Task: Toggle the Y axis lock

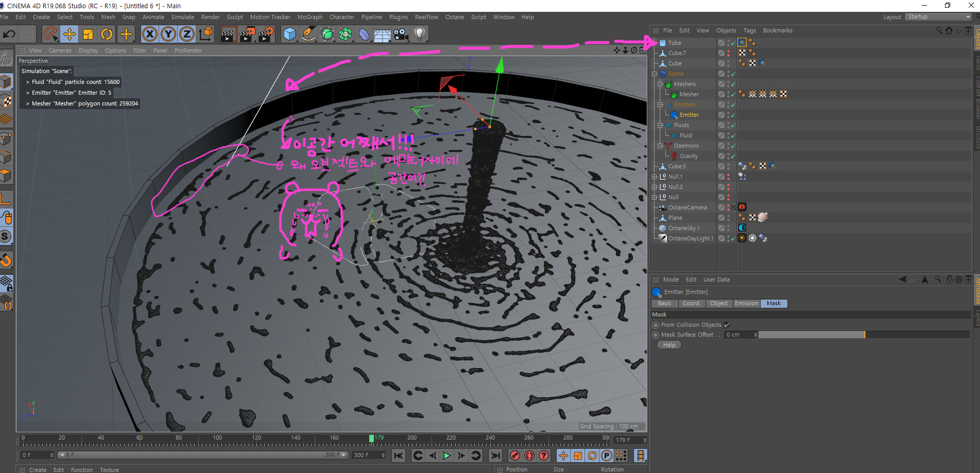Action: pyautogui.click(x=168, y=34)
